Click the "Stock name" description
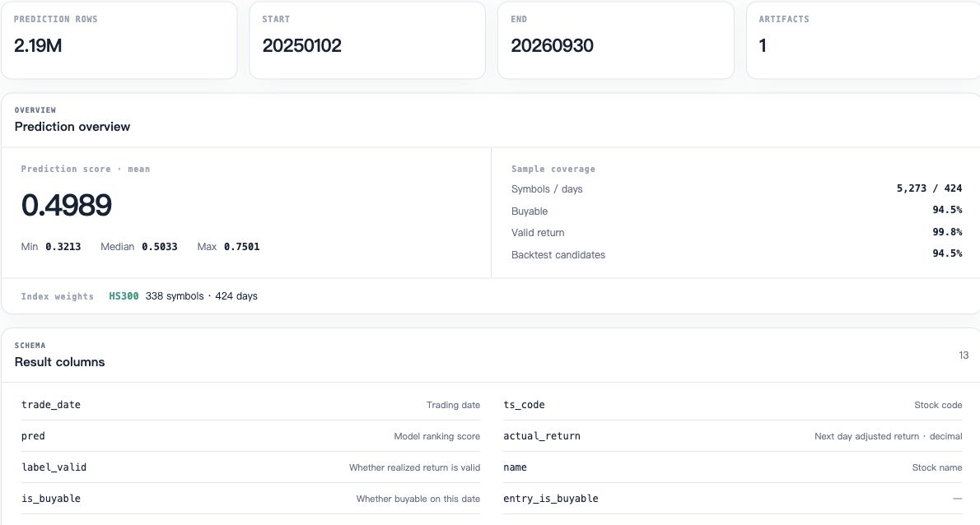The image size is (980, 525). [937, 467]
